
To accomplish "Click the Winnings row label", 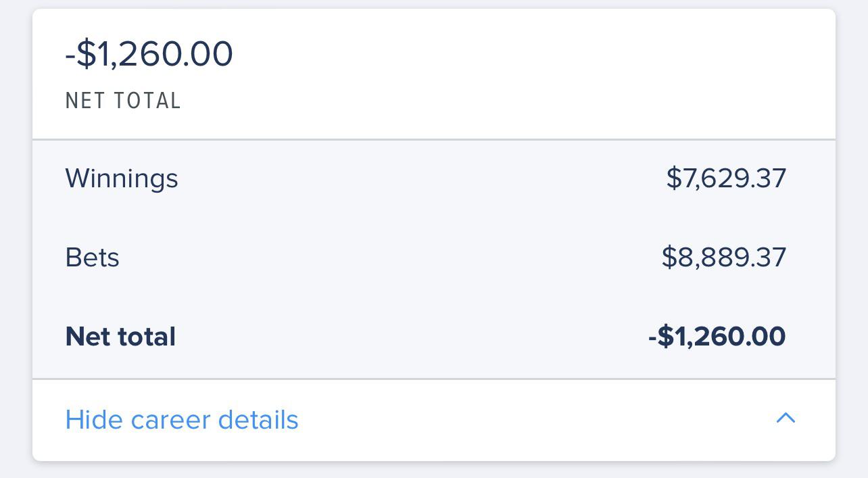I will [x=122, y=178].
